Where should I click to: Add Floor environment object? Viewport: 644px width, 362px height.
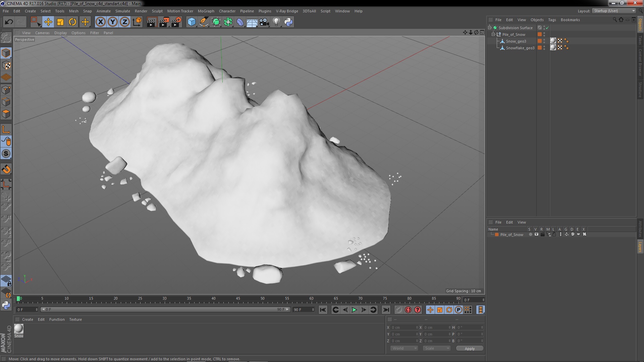tap(252, 22)
